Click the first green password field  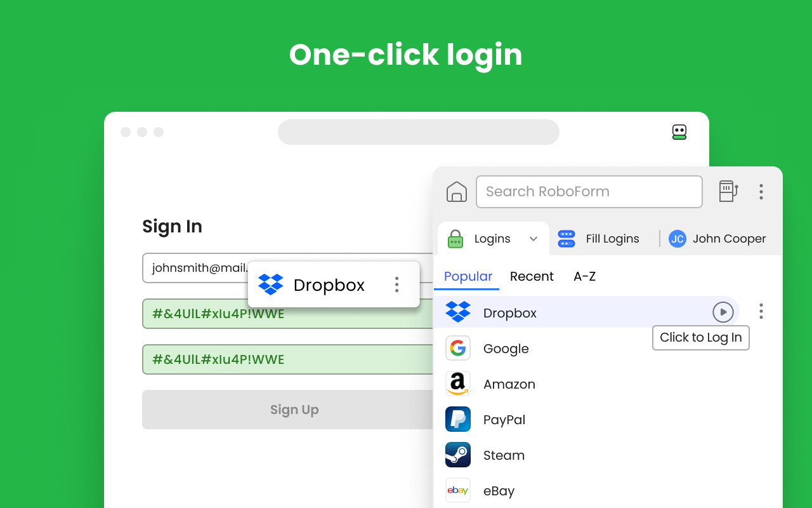[288, 314]
